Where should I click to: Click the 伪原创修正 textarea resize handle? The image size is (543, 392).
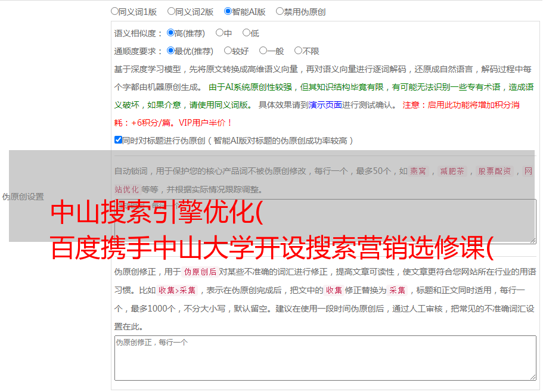[x=533, y=378]
